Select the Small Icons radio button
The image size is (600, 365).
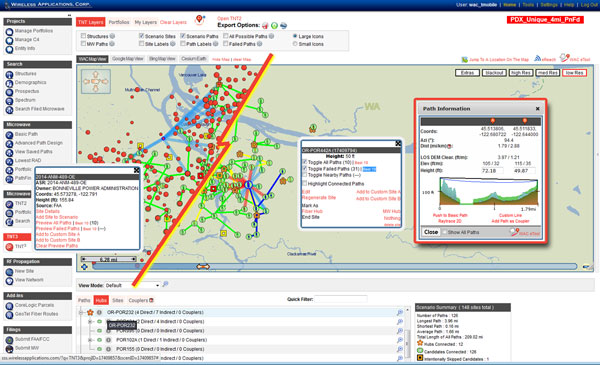(x=295, y=44)
